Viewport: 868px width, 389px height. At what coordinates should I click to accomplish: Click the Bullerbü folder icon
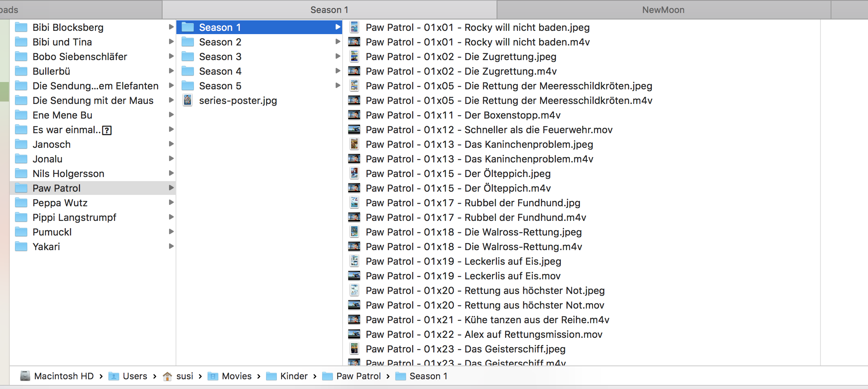(x=21, y=71)
